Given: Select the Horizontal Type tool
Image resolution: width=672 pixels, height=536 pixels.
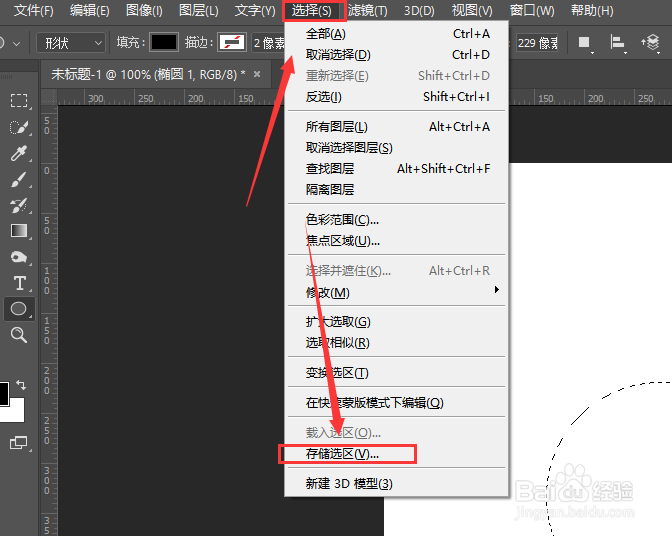Looking at the screenshot, I should pos(19,283).
